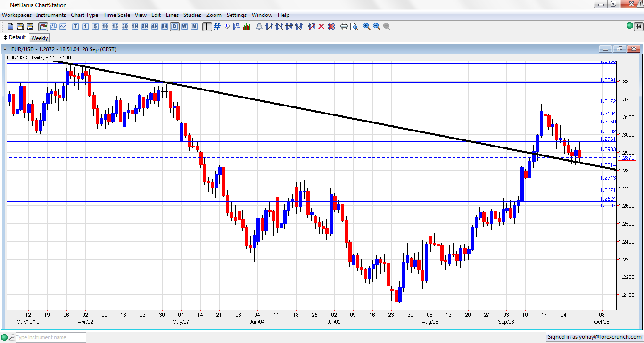Viewport: 644px width, 343px height.
Task: Toggle the crosshair cursor
Action: tap(206, 26)
